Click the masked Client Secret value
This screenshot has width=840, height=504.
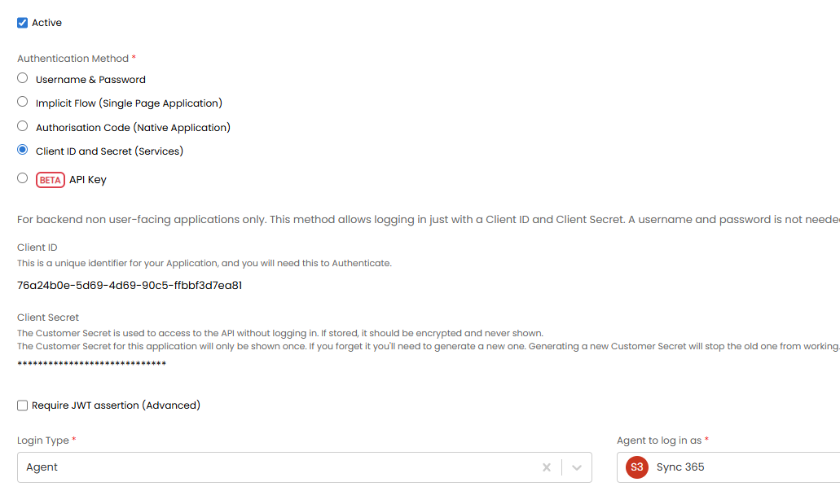(92, 363)
